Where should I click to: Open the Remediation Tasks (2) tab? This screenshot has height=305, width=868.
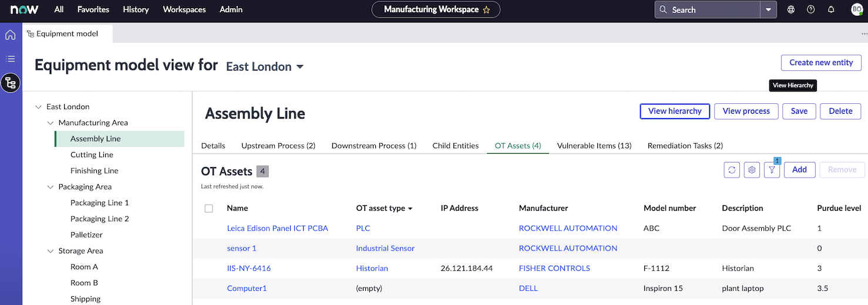(685, 145)
